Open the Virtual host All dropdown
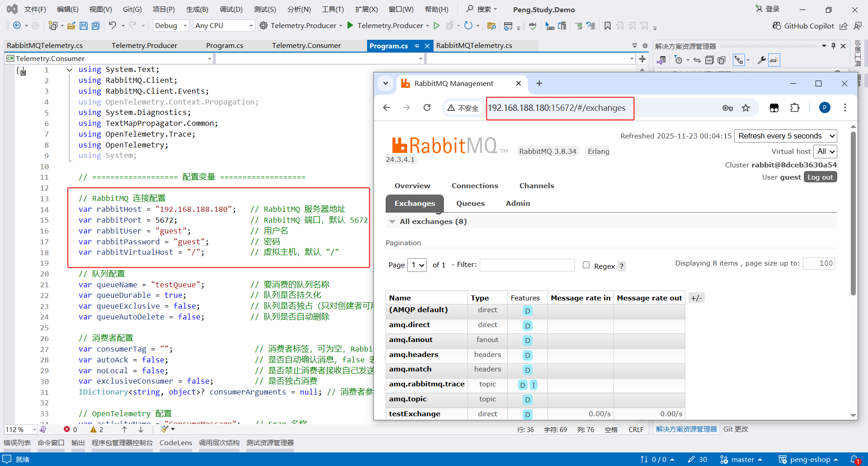This screenshot has height=466, width=868. pyautogui.click(x=825, y=152)
